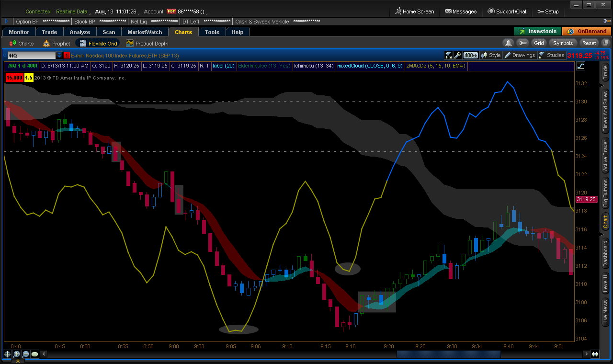The height and width of the screenshot is (364, 613).
Task: Open the Tools tab
Action: click(x=212, y=32)
